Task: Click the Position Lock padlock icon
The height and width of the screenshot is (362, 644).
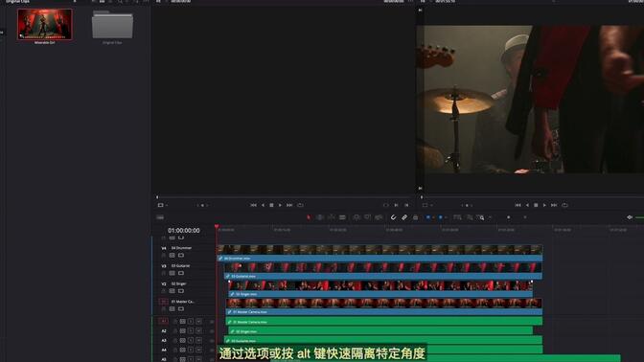Action: [x=415, y=217]
